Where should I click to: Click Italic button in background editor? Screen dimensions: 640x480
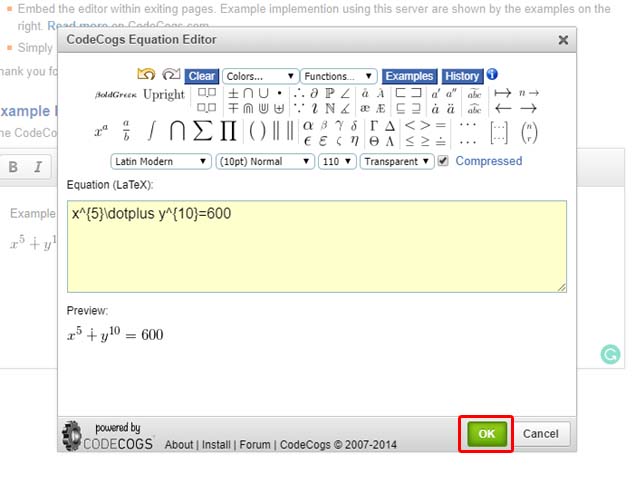38,167
